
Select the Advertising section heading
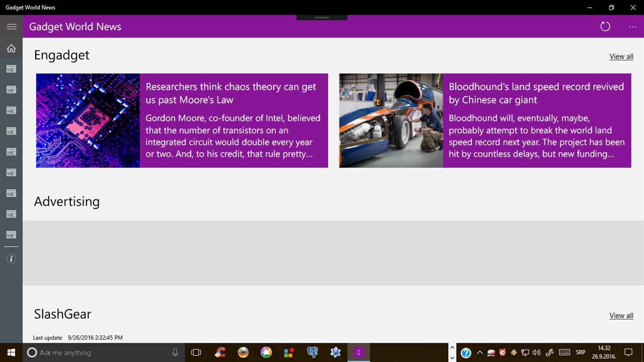(67, 202)
